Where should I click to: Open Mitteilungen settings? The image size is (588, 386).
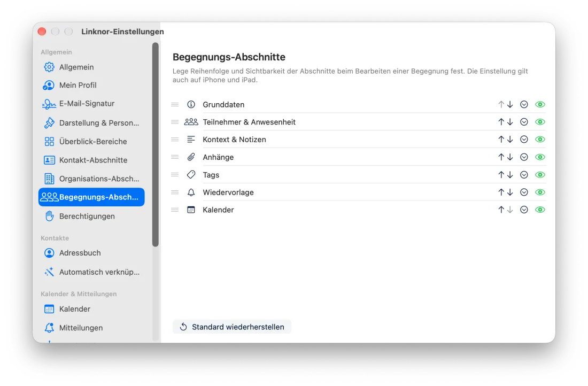[91, 328]
